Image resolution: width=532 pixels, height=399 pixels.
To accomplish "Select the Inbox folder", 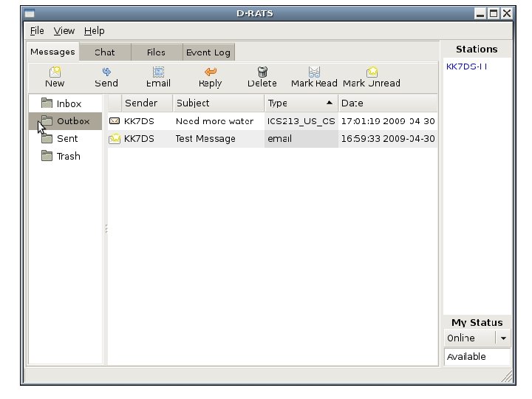I will tap(65, 103).
